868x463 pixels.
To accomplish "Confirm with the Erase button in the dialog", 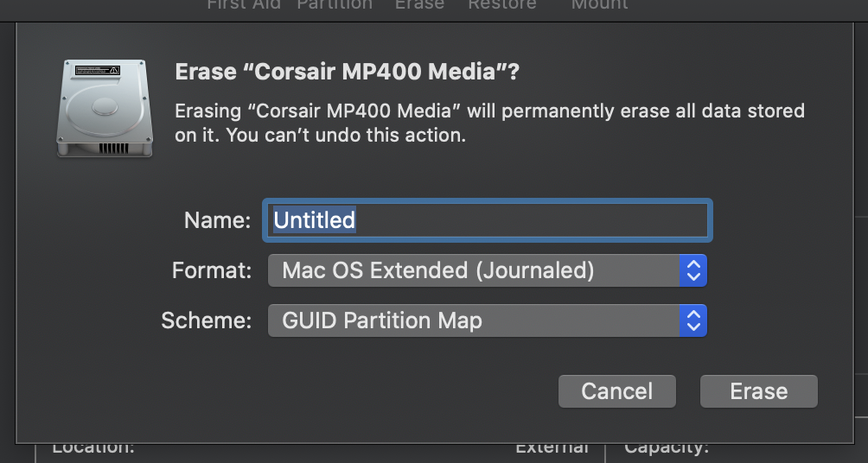I will (758, 391).
